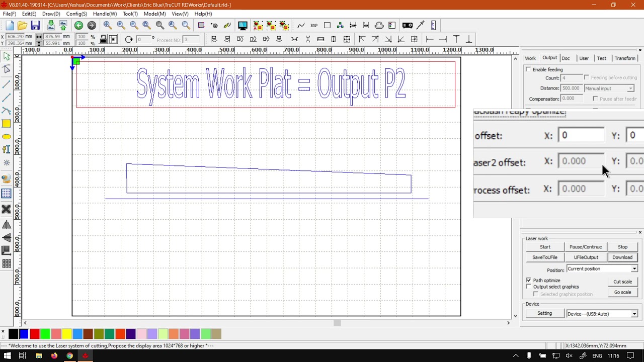Image resolution: width=644 pixels, height=362 pixels.
Task: Select the Text tool
Action: pyautogui.click(x=7, y=149)
